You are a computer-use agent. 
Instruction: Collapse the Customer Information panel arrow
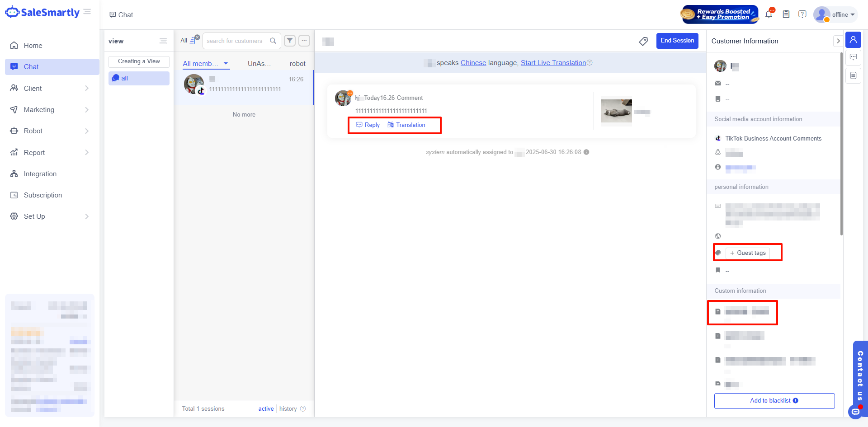pos(838,41)
